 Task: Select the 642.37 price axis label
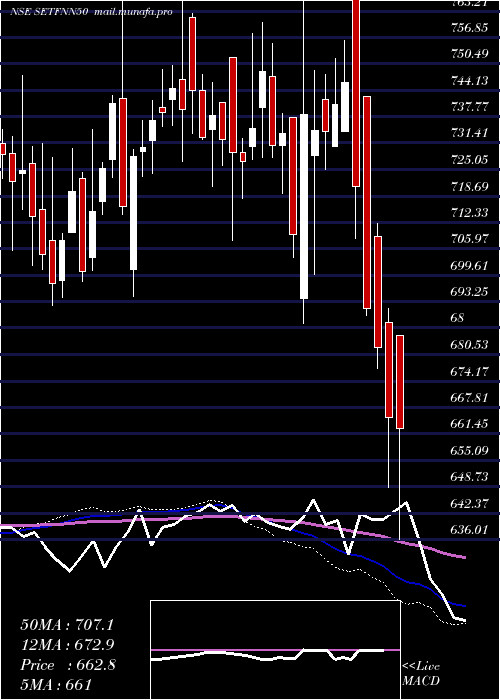[x=470, y=503]
